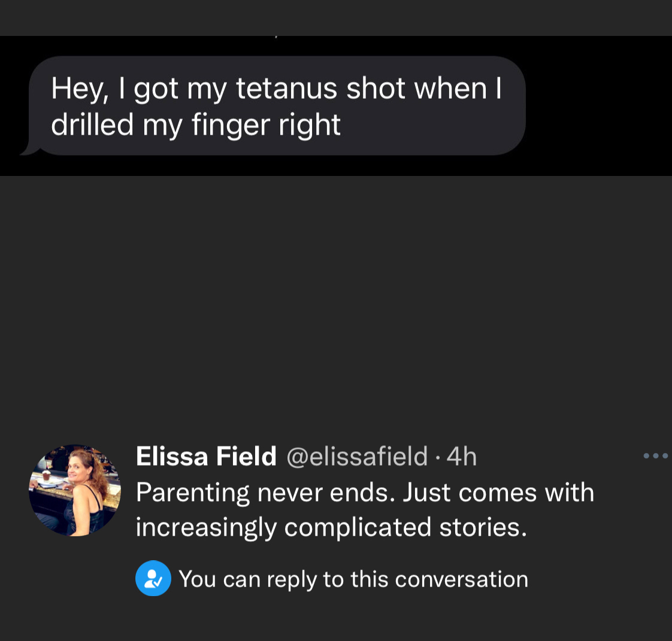Click the top dark header strip
Image resolution: width=672 pixels, height=641 pixels.
(335, 17)
